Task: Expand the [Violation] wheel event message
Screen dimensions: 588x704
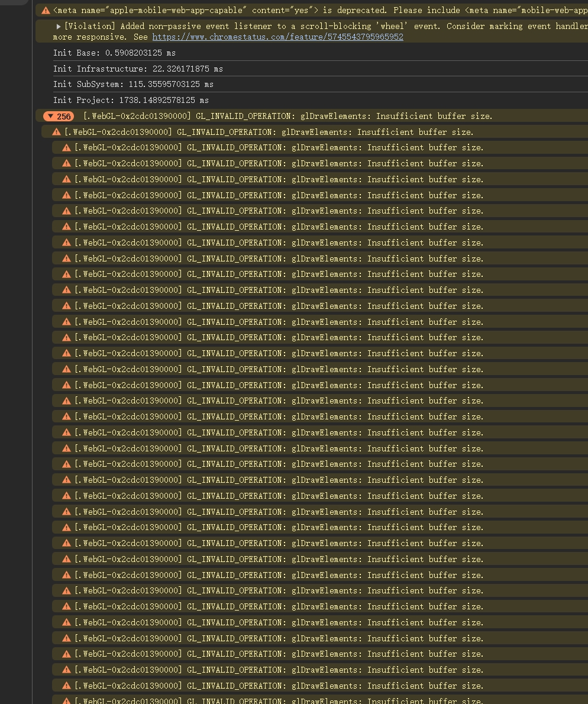Action: pos(59,26)
